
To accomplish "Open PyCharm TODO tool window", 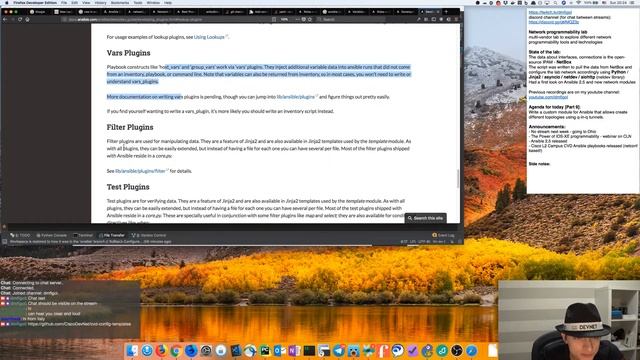I will pos(20,235).
